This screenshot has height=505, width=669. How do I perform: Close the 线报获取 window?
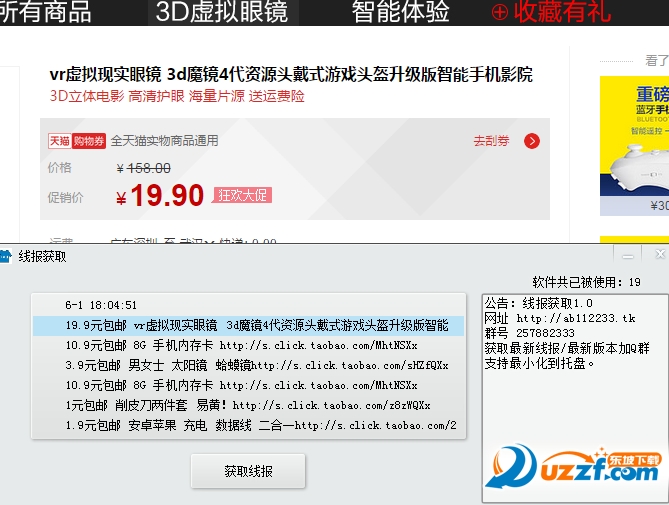pyautogui.click(x=660, y=254)
